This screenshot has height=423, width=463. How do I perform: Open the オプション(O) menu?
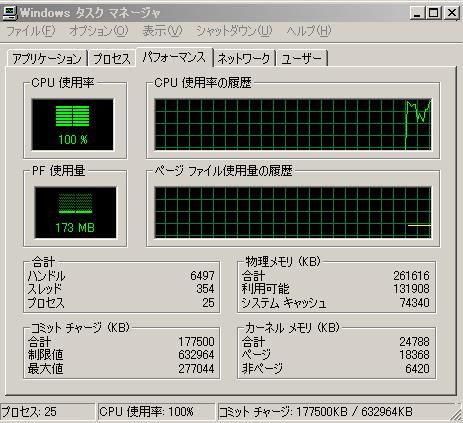coord(99,31)
